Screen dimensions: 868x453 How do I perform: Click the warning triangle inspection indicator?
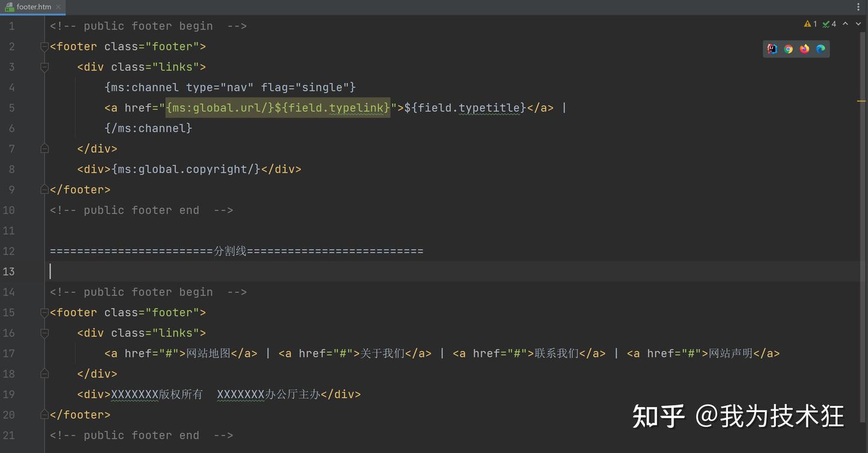click(808, 24)
